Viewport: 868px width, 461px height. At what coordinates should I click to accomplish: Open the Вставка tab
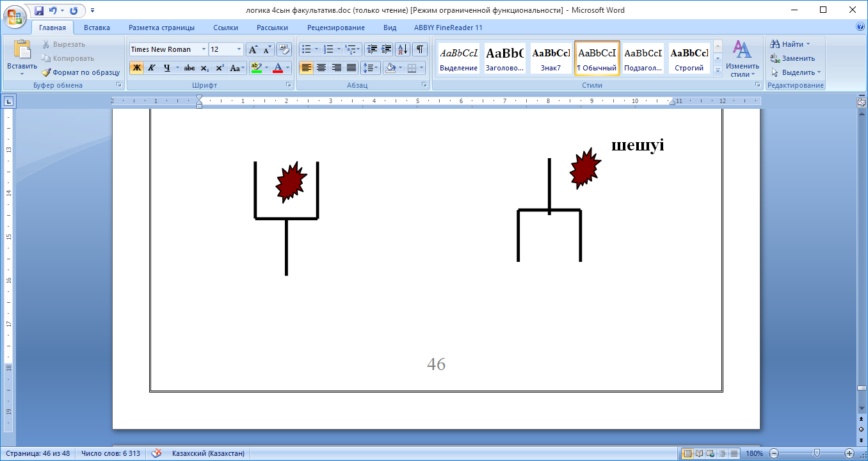point(97,28)
